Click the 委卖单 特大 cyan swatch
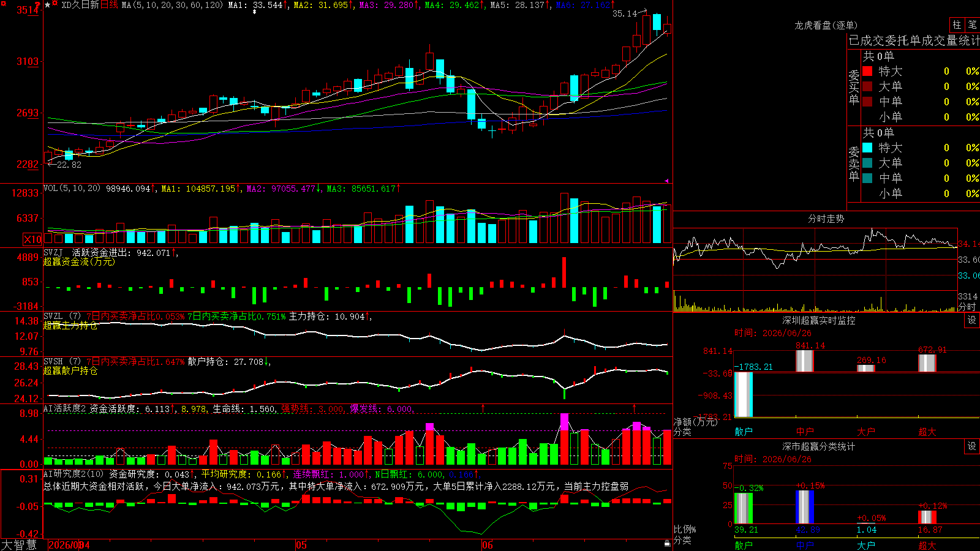Screen dimensions: 980x551 pyautogui.click(x=867, y=148)
